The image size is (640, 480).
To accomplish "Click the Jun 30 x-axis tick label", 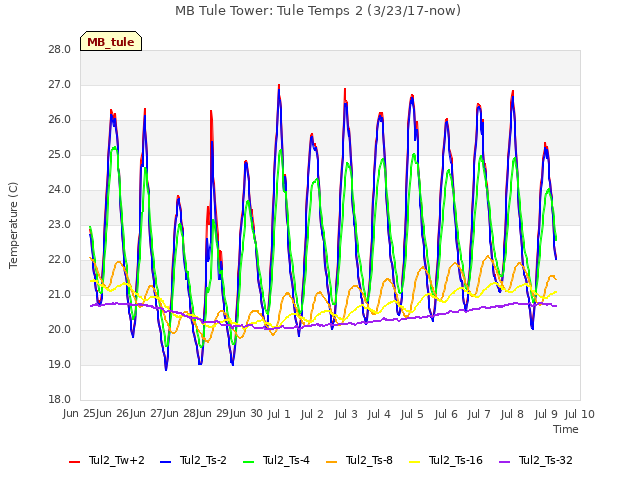I will 246,414.
